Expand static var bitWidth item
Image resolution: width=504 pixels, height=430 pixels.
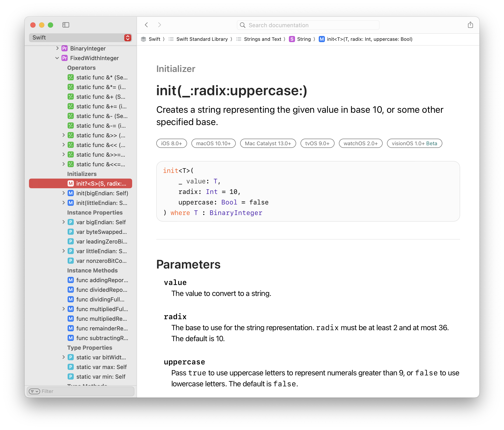click(63, 357)
